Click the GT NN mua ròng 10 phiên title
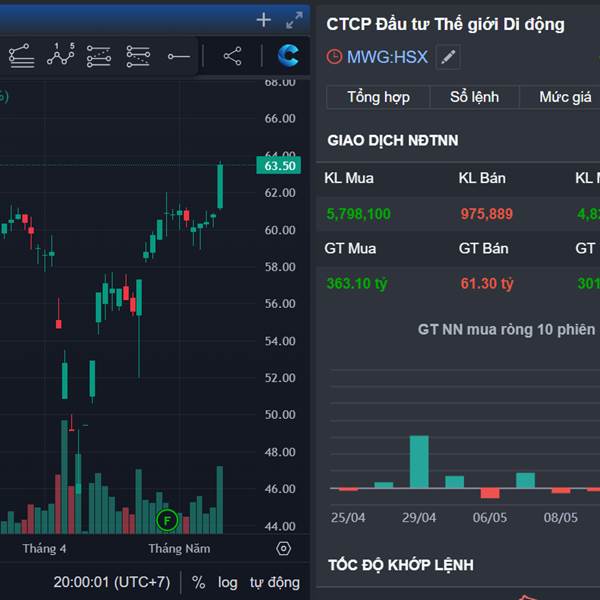The image size is (600, 600). (506, 329)
